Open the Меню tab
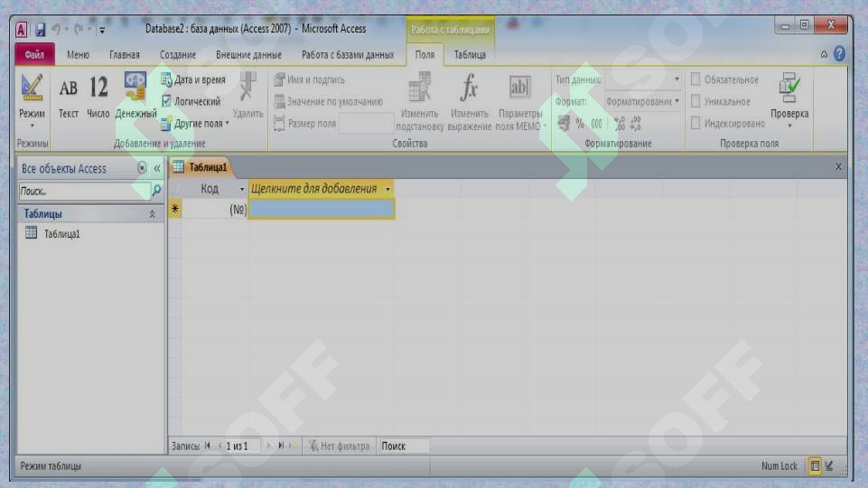Viewport: 868px width, 488px height. (78, 55)
